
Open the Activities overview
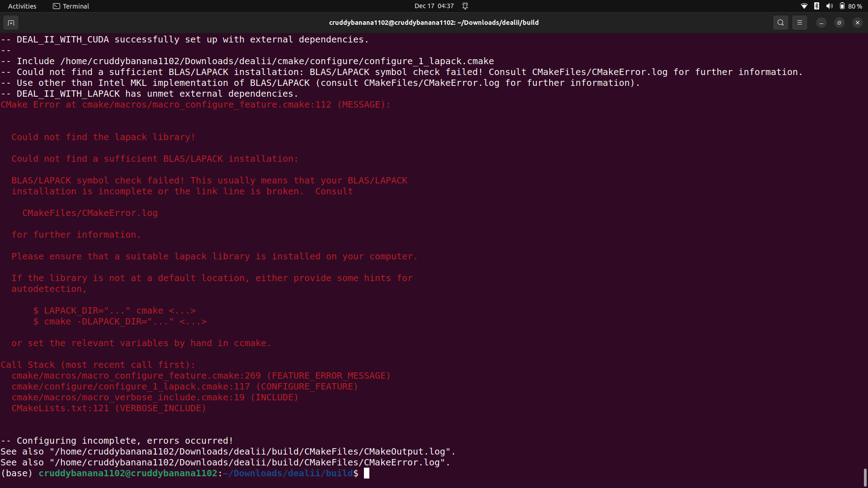click(22, 6)
